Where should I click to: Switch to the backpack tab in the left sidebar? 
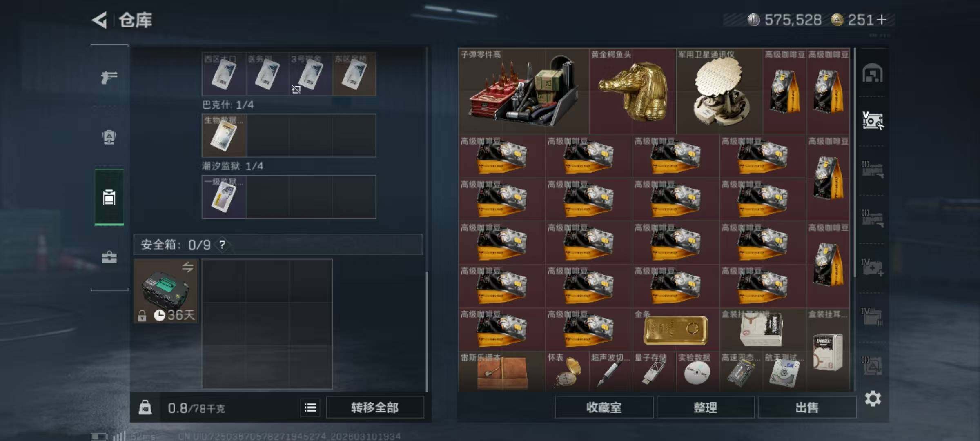click(109, 137)
